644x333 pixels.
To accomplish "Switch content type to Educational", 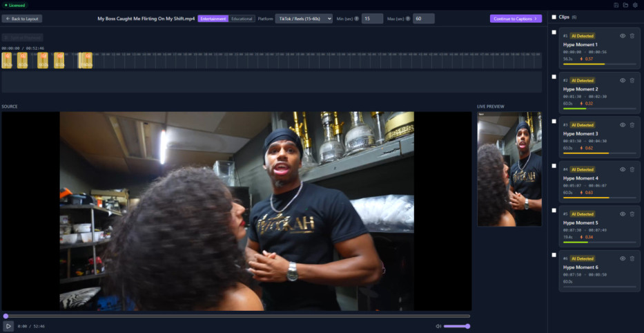I will pos(242,19).
